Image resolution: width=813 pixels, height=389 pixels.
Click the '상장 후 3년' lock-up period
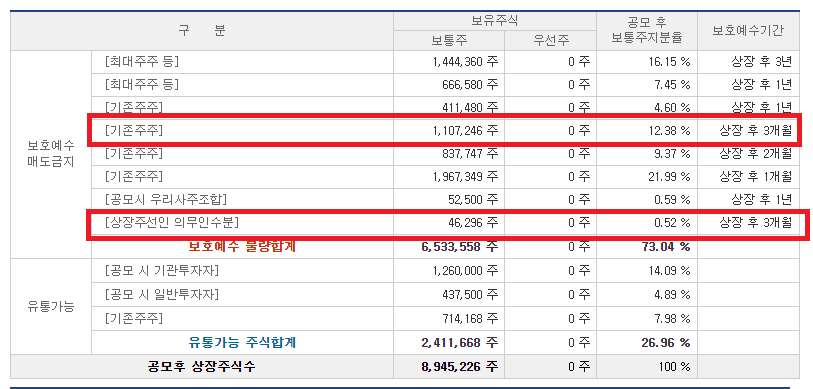click(x=762, y=62)
